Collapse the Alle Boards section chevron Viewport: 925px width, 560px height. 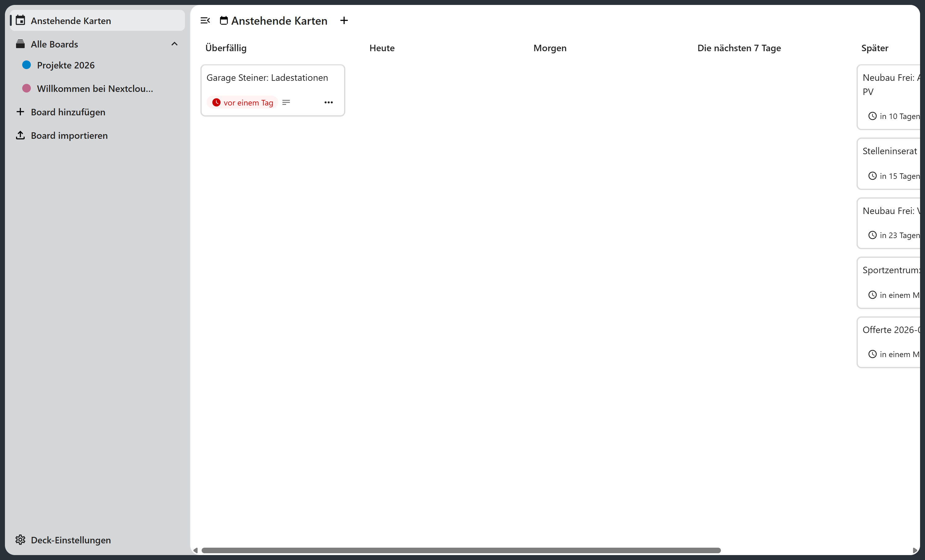pyautogui.click(x=175, y=44)
